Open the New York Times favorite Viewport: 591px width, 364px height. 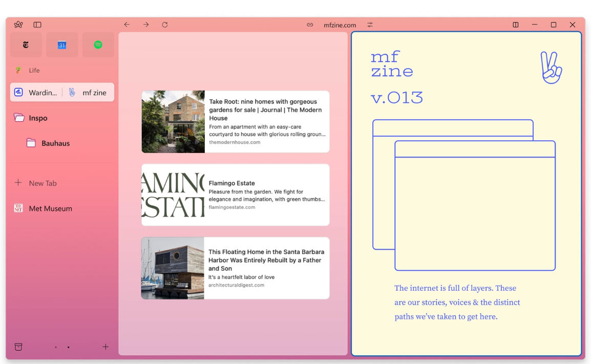[26, 45]
